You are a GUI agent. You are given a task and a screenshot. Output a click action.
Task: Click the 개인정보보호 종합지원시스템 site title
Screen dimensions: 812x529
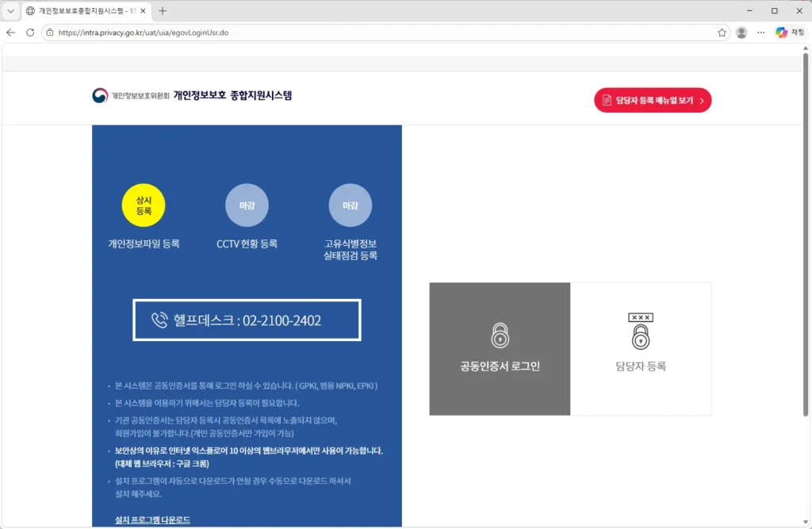click(232, 95)
